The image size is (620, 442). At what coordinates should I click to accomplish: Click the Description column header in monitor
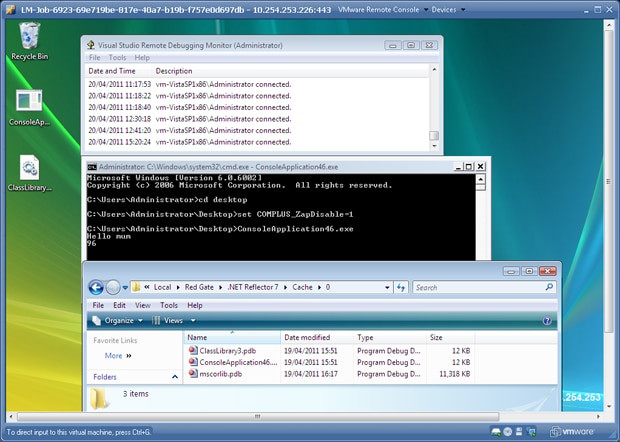point(290,71)
